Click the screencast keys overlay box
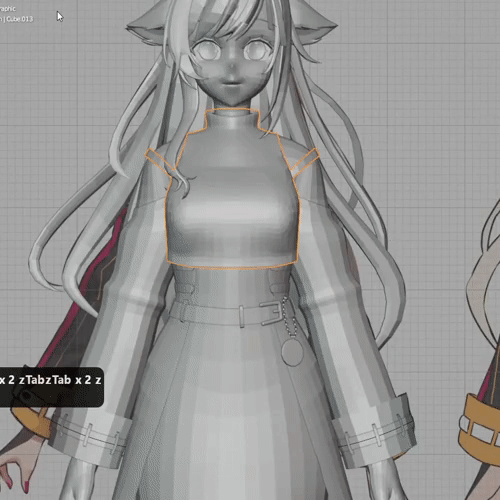This screenshot has height=500, width=500. coord(51,387)
